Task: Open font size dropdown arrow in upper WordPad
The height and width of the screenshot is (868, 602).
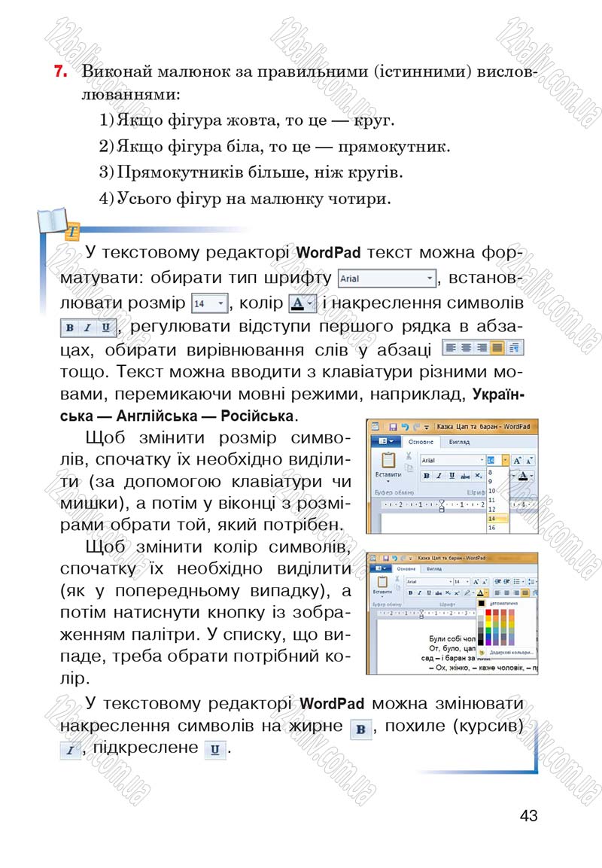Action: click(x=505, y=461)
